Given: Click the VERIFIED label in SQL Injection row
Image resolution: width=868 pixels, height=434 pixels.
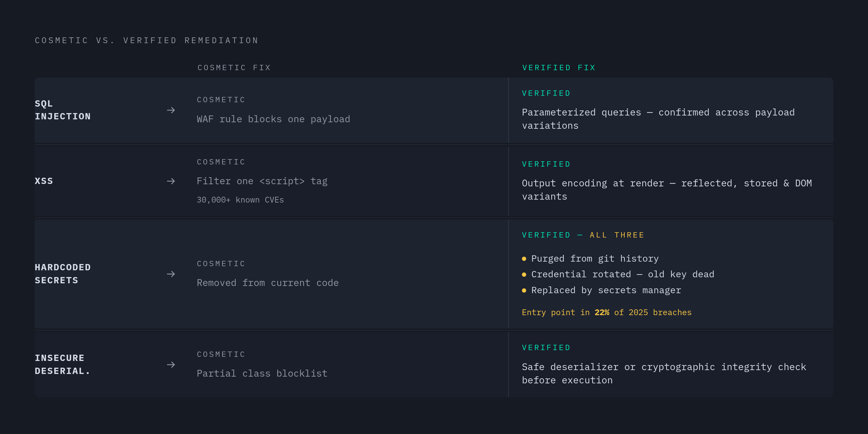Looking at the screenshot, I should point(546,93).
